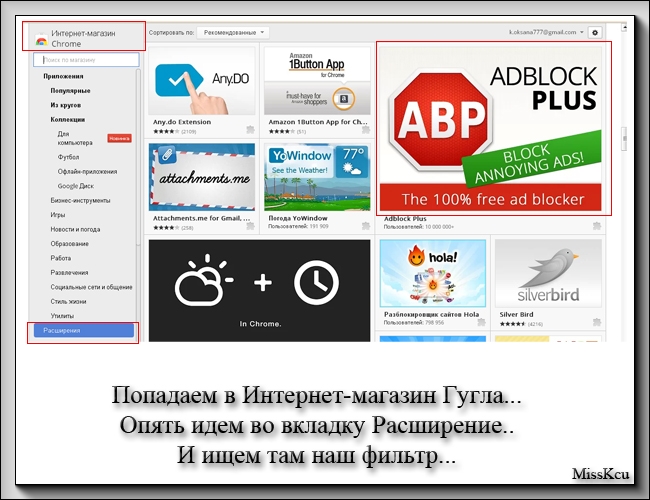This screenshot has width=650, height=500.
Task: Open the settings gear icon
Action: tap(595, 32)
